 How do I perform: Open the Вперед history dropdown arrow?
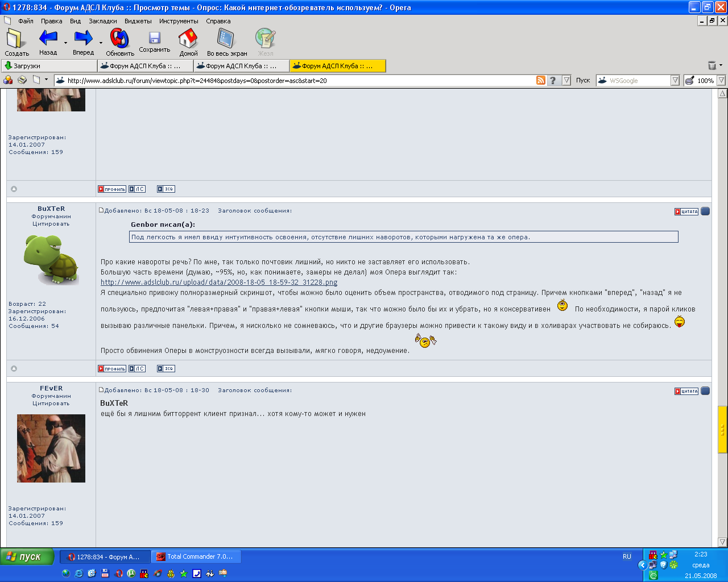(101, 43)
